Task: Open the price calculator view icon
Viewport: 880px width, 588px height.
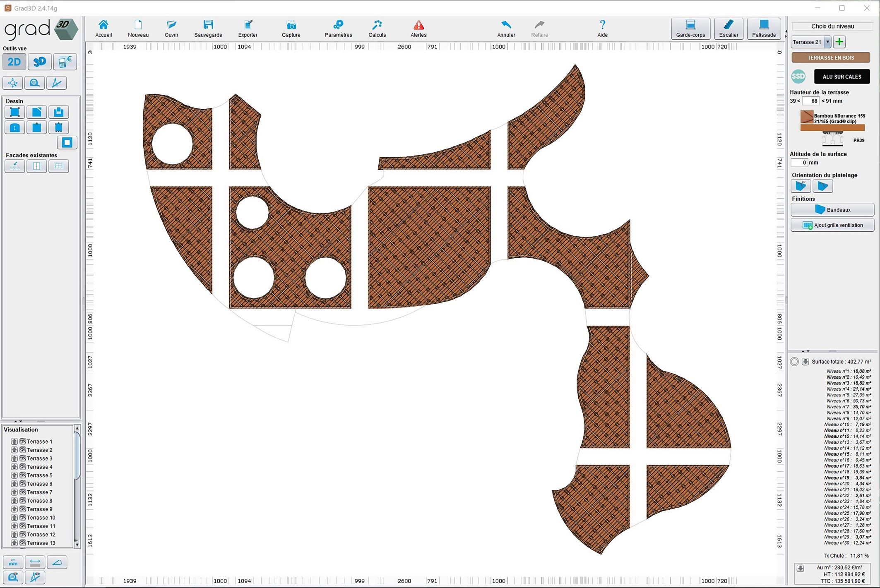Action: click(x=65, y=62)
